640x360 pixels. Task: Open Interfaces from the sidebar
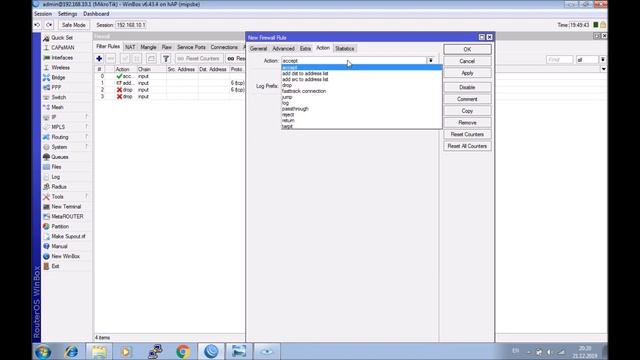(x=62, y=58)
